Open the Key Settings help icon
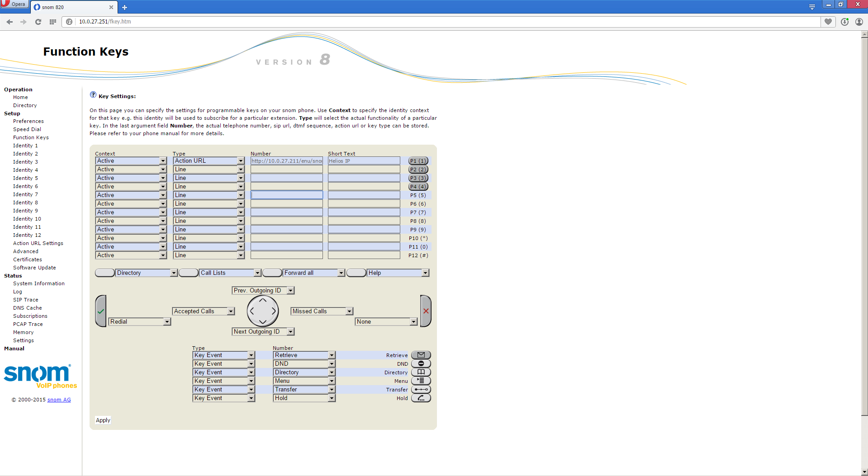Screen dimensions: 868x476 click(x=93, y=95)
